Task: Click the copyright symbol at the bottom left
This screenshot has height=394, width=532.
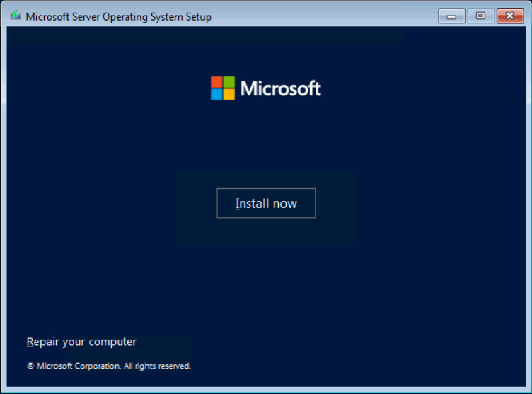Action: tap(30, 366)
